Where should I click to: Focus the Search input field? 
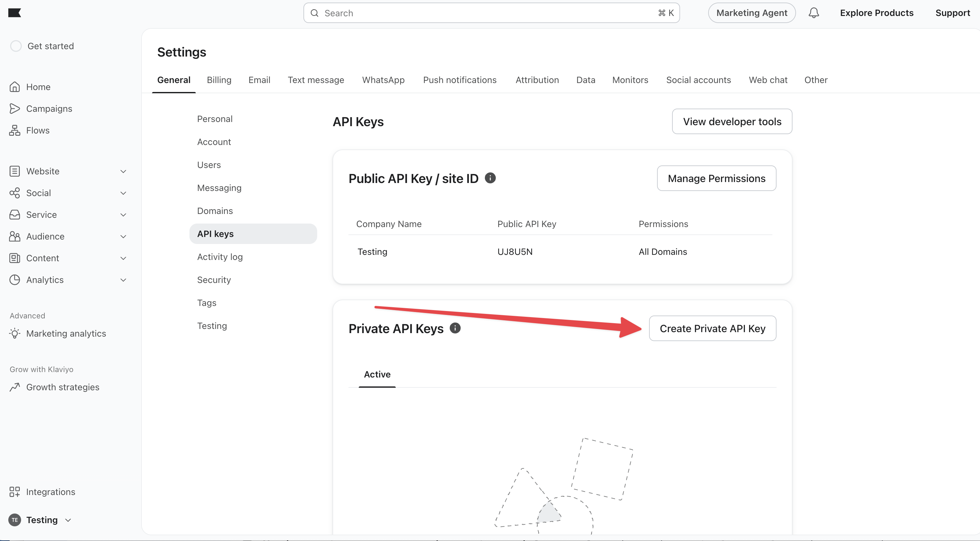point(492,13)
